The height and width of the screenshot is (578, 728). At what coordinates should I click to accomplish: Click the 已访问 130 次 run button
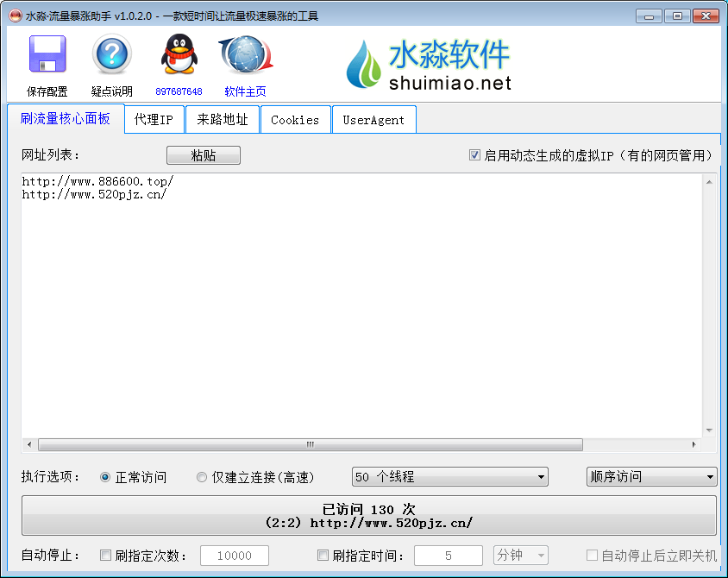click(368, 515)
